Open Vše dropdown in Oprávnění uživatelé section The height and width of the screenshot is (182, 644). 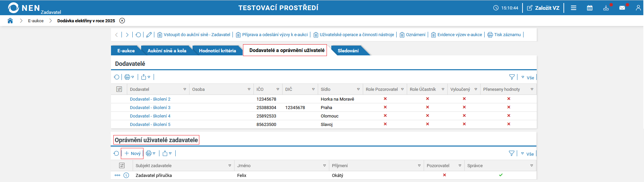click(527, 154)
